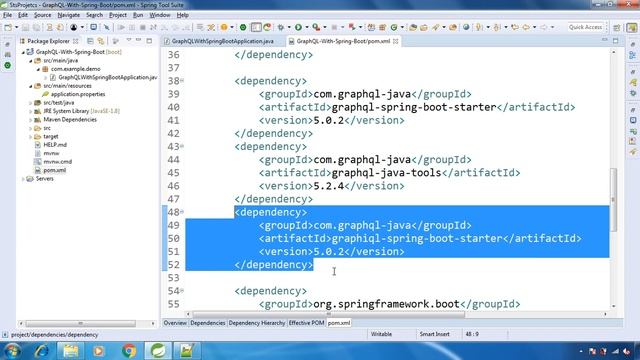The width and height of the screenshot is (640, 360).
Task: Open Windows Explorer folder on taskbar
Action: [x=70, y=351]
